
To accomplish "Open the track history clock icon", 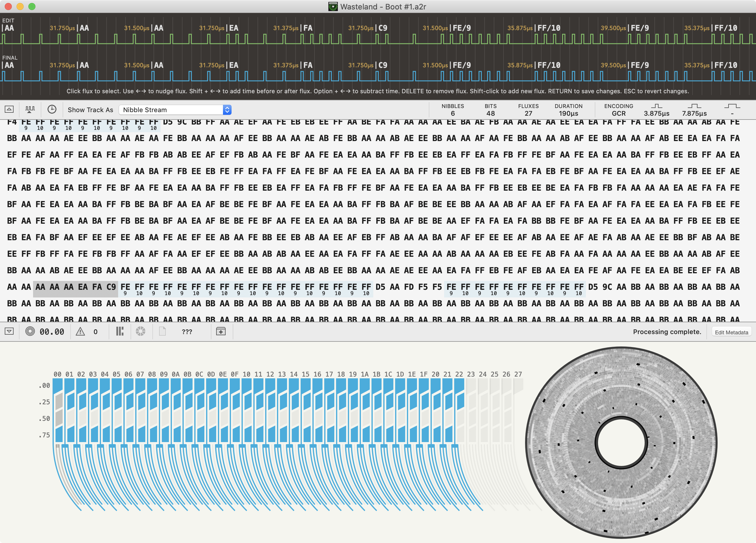I will click(52, 109).
